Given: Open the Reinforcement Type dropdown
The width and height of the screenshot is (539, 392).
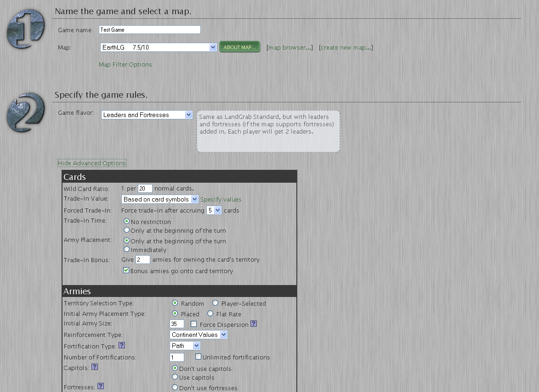Looking at the screenshot, I should (x=199, y=335).
